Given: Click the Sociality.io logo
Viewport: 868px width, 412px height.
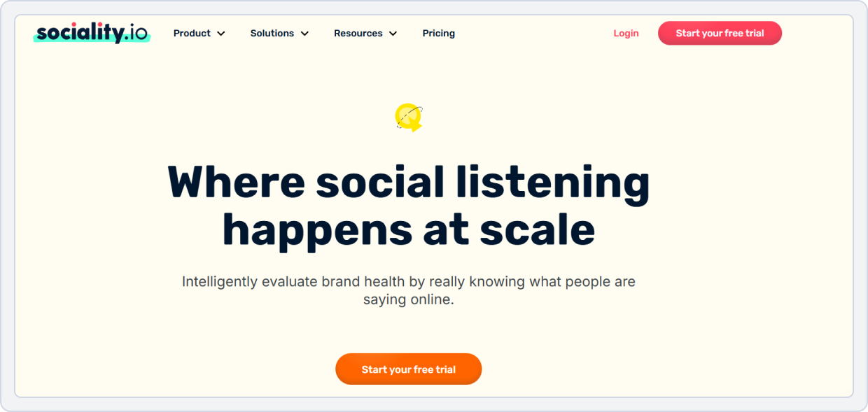Looking at the screenshot, I should coord(92,33).
